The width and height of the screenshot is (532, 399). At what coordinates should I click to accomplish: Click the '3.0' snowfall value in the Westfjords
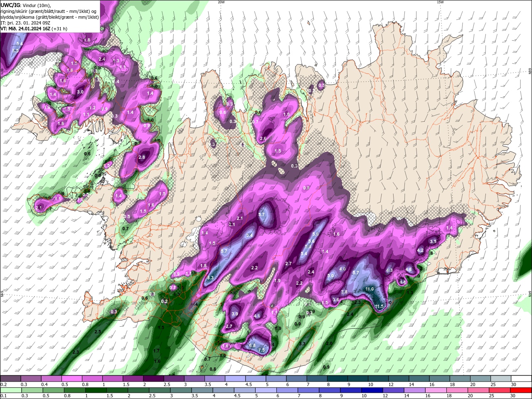80,92
